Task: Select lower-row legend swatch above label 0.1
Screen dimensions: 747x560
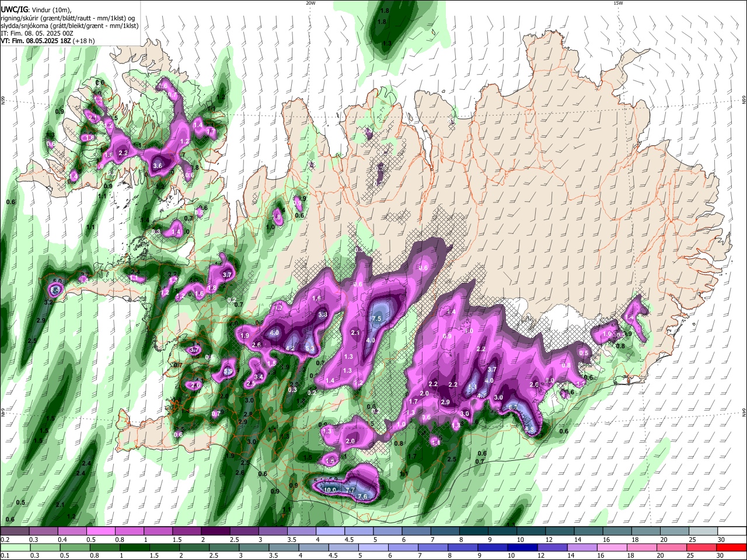Action: point(15,547)
